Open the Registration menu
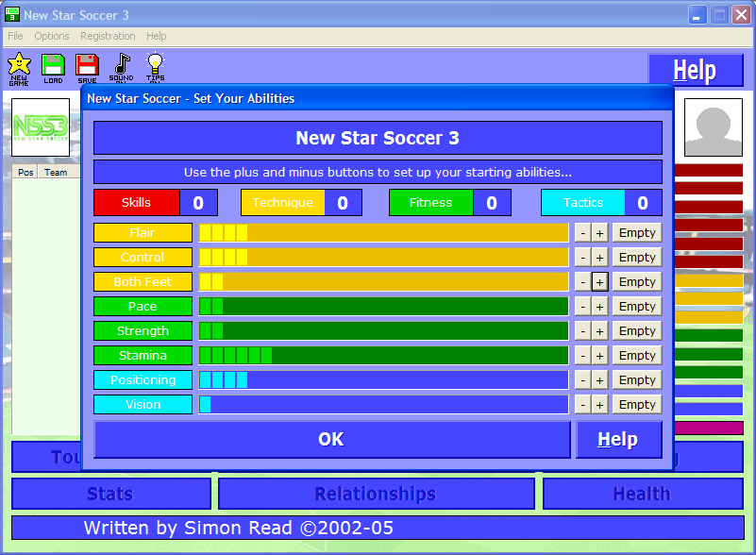This screenshot has height=555, width=756. (108, 36)
